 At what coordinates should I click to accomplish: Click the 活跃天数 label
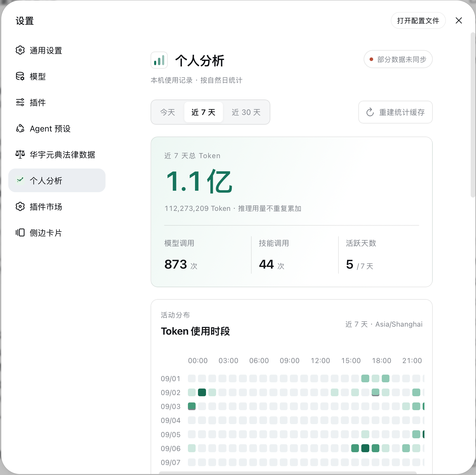click(x=361, y=243)
